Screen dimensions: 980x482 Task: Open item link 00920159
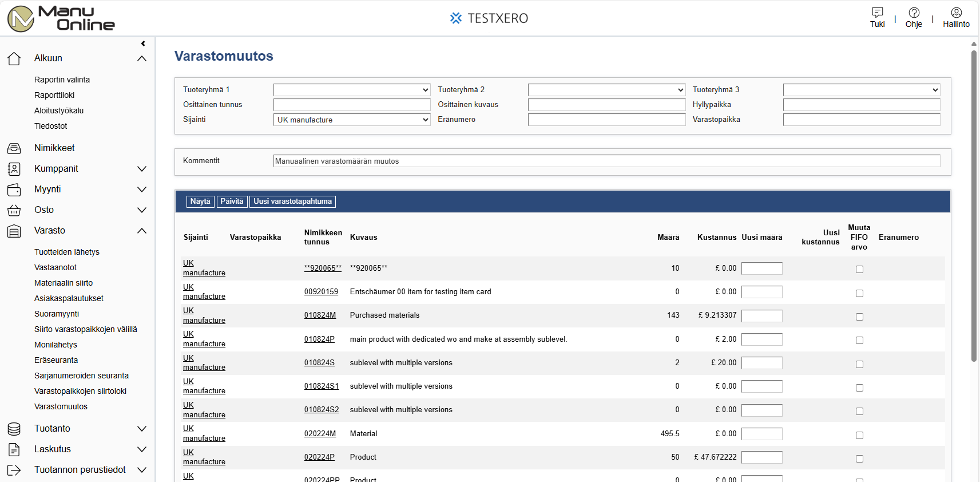coord(321,292)
